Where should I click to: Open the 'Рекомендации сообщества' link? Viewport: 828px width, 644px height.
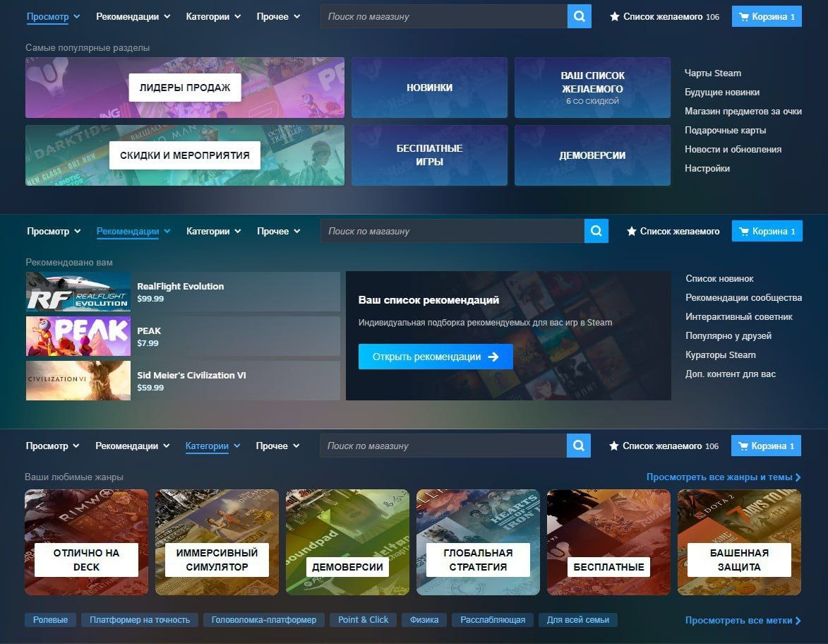[x=743, y=297]
